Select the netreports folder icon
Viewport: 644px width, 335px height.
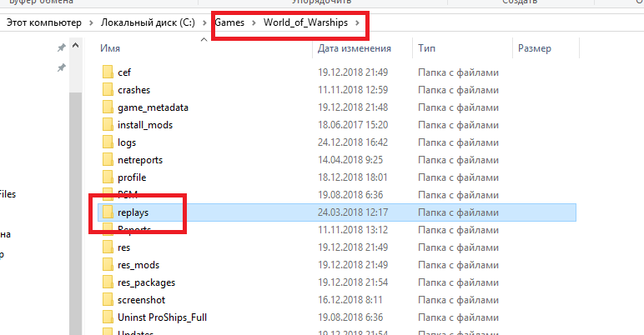click(x=108, y=160)
